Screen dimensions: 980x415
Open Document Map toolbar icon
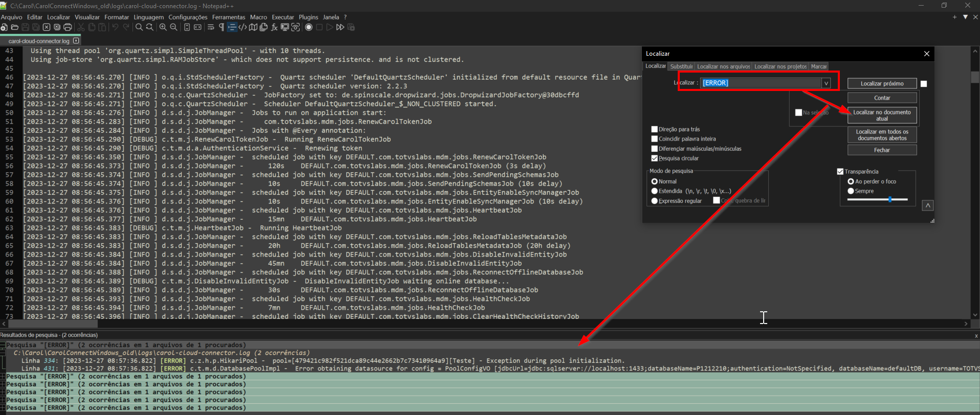pyautogui.click(x=253, y=27)
